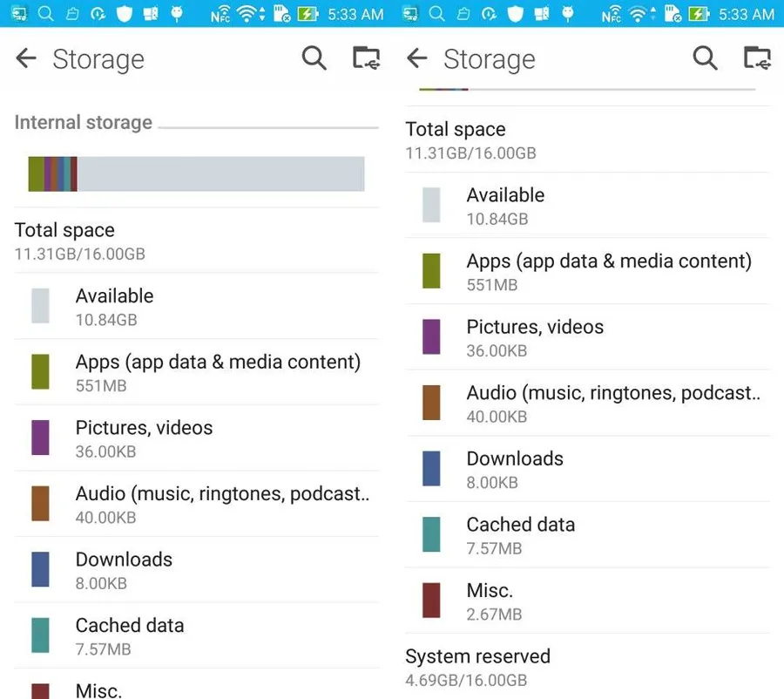Tap the search icon on the left Storage screen
The height and width of the screenshot is (699, 784).
(314, 58)
